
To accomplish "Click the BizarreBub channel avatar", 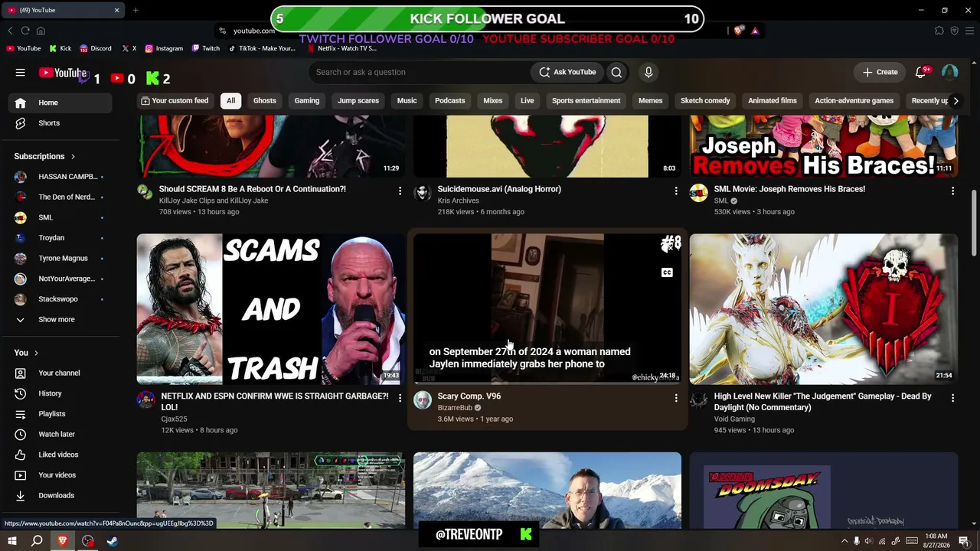I will (423, 399).
